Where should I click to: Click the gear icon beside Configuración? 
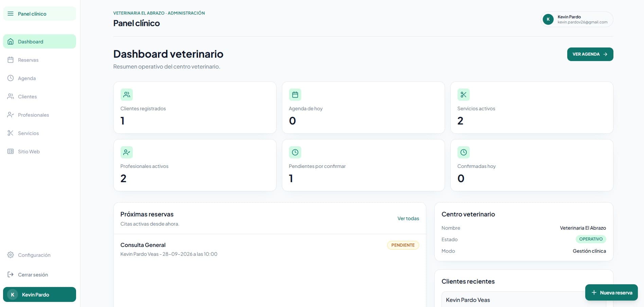coord(11,255)
